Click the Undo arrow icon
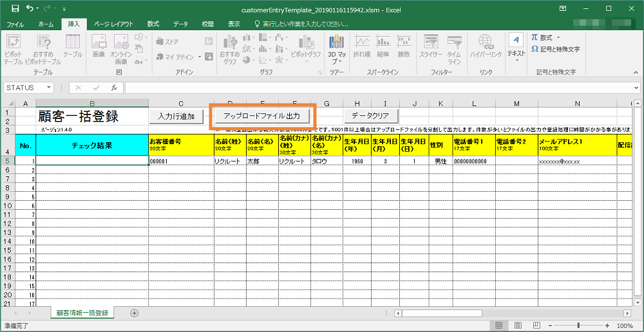 coord(29,8)
